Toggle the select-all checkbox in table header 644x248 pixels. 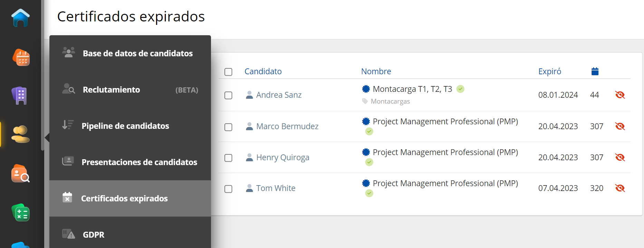click(228, 72)
